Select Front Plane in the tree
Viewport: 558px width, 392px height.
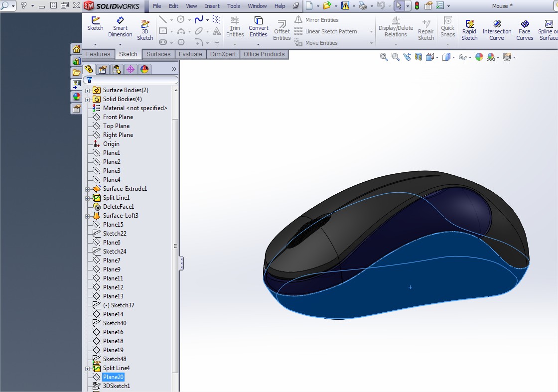(118, 117)
